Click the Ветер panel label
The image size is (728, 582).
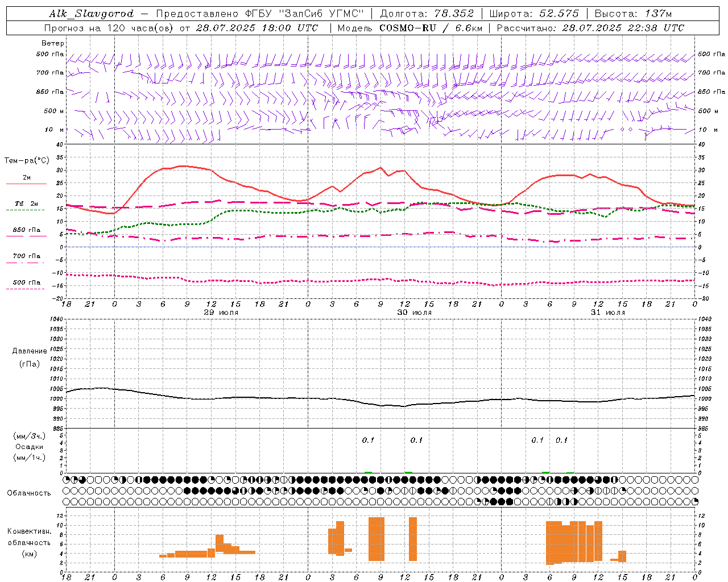click(53, 43)
